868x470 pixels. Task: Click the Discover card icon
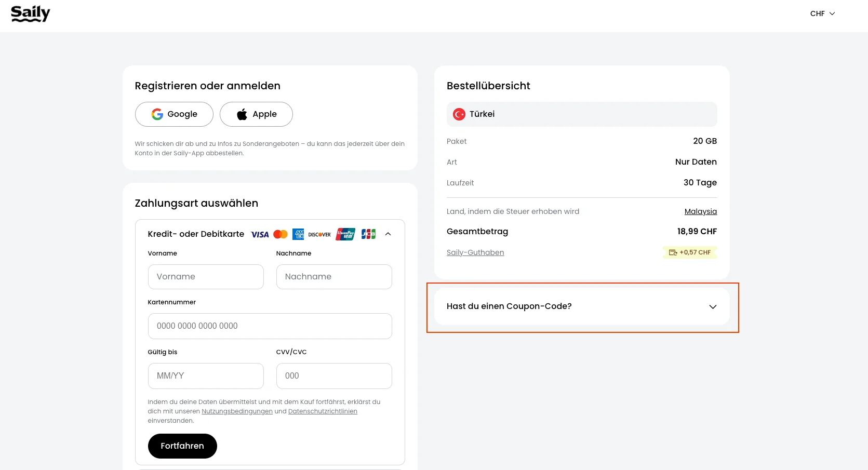click(319, 234)
